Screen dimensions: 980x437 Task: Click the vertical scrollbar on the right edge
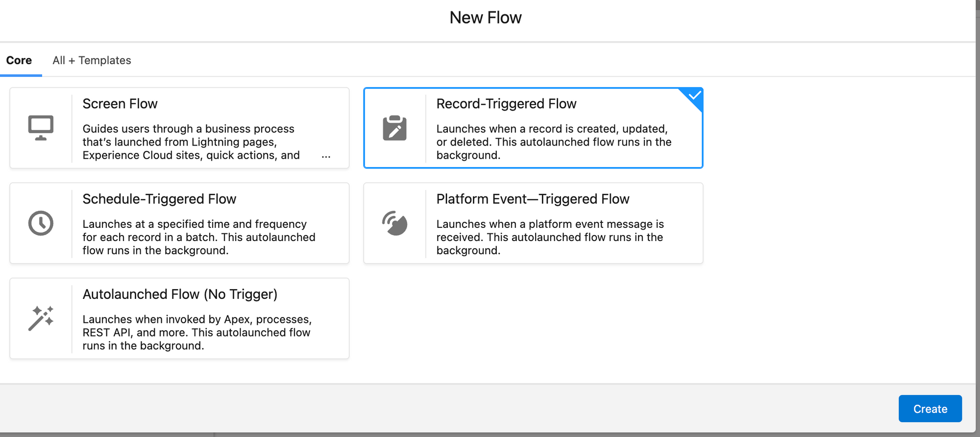pos(978,196)
